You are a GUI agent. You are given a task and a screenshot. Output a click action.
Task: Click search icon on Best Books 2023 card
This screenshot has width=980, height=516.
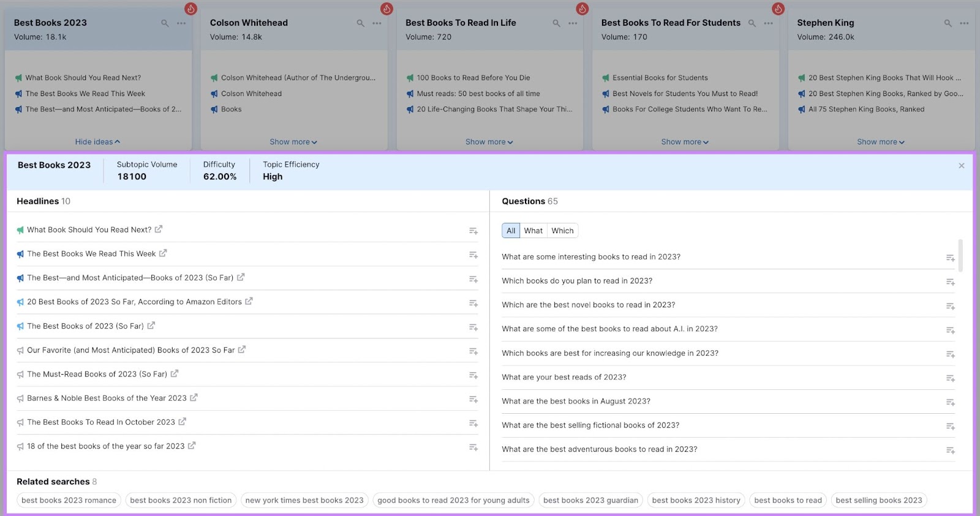tap(165, 23)
